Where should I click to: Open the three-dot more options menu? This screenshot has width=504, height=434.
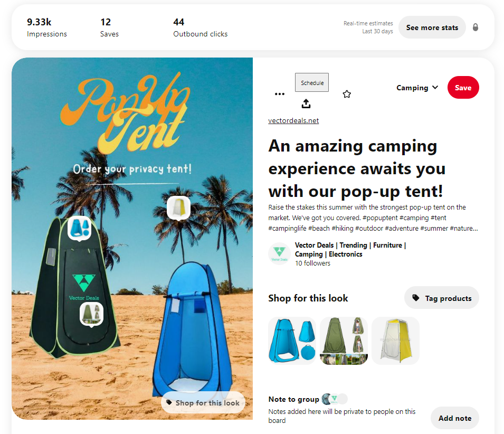click(x=280, y=94)
